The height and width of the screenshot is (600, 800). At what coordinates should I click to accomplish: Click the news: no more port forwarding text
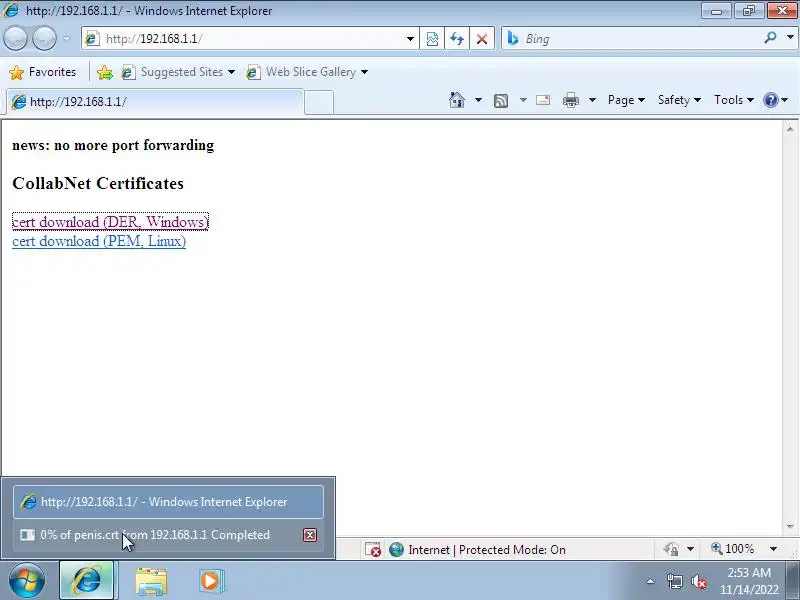point(113,145)
